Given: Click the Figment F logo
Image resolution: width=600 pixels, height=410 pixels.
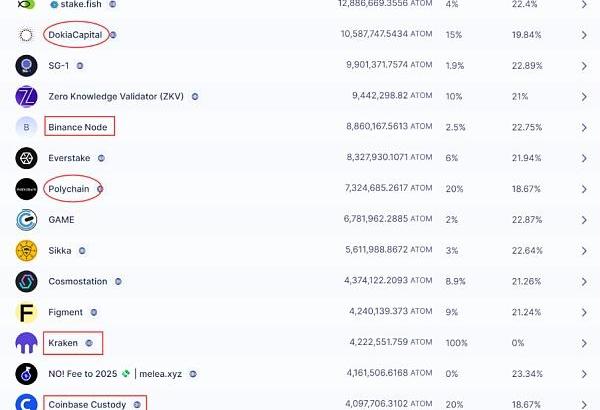Looking at the screenshot, I should (x=26, y=313).
